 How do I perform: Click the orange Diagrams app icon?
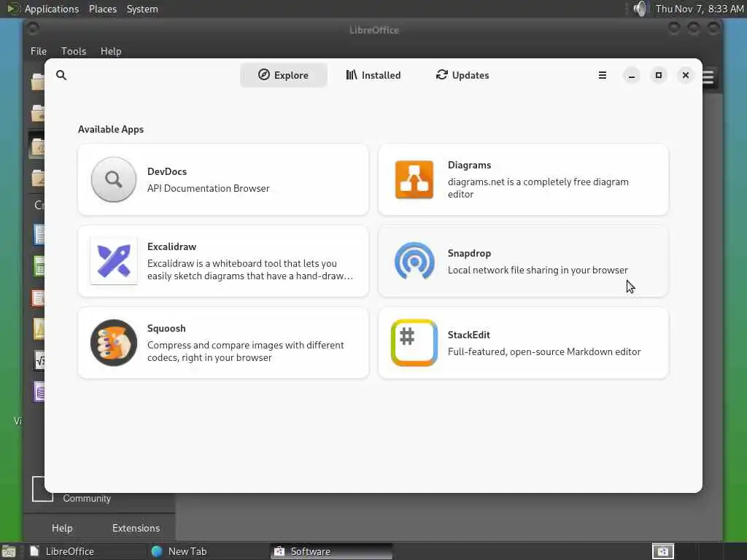point(414,179)
